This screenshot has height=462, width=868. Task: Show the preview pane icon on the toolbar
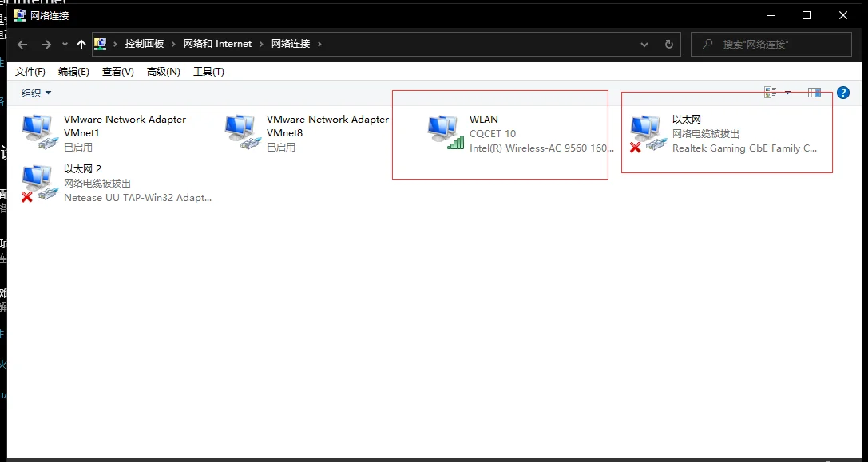pyautogui.click(x=814, y=92)
